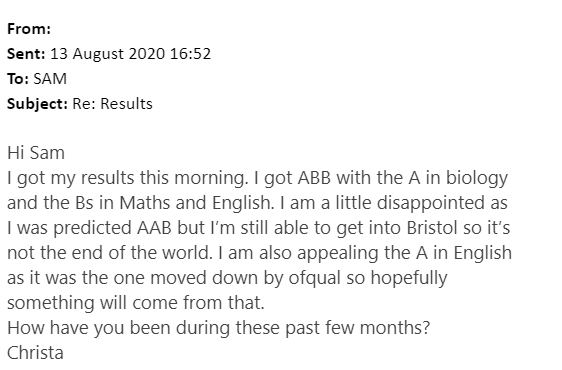Click the word ABB in the message
The image size is (562, 370).
point(314,178)
